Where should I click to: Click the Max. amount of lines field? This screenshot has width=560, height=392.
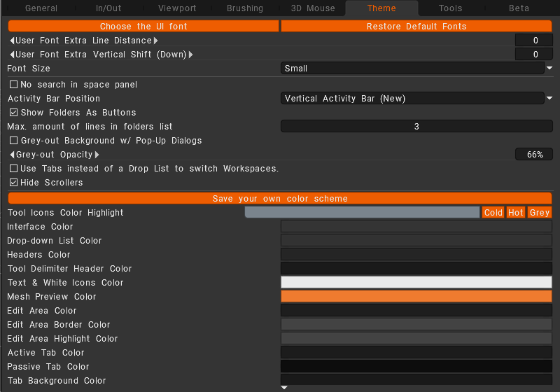click(x=416, y=127)
